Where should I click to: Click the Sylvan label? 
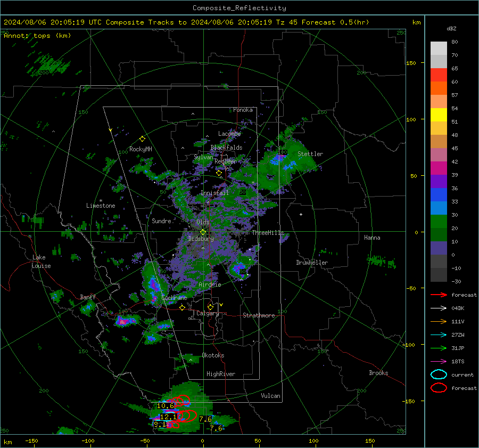(203, 157)
